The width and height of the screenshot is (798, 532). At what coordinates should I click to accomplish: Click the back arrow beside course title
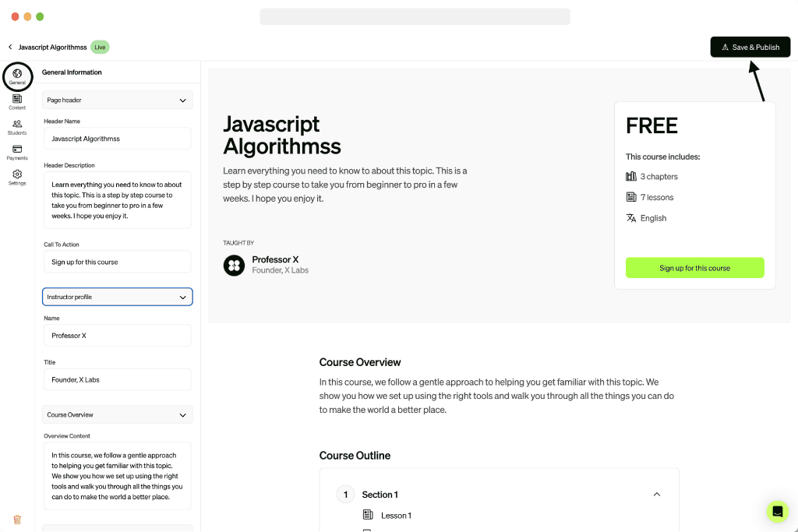tap(10, 48)
